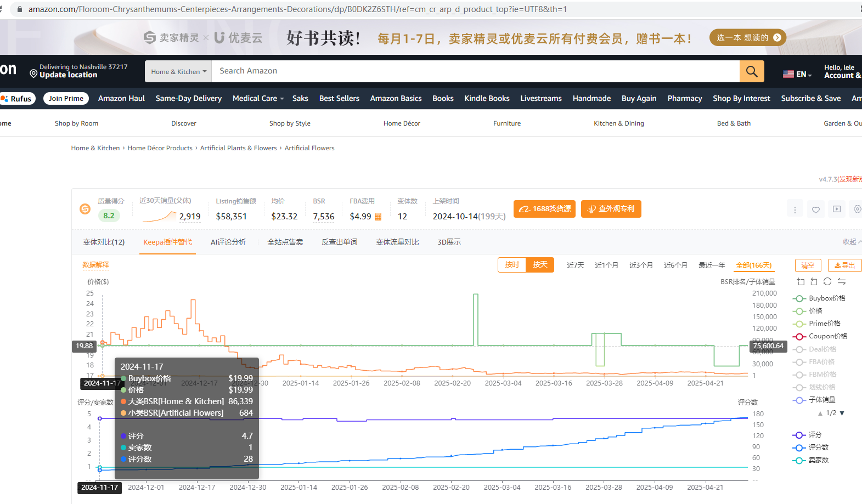Click the Amazon search magnifier button

click(x=752, y=71)
